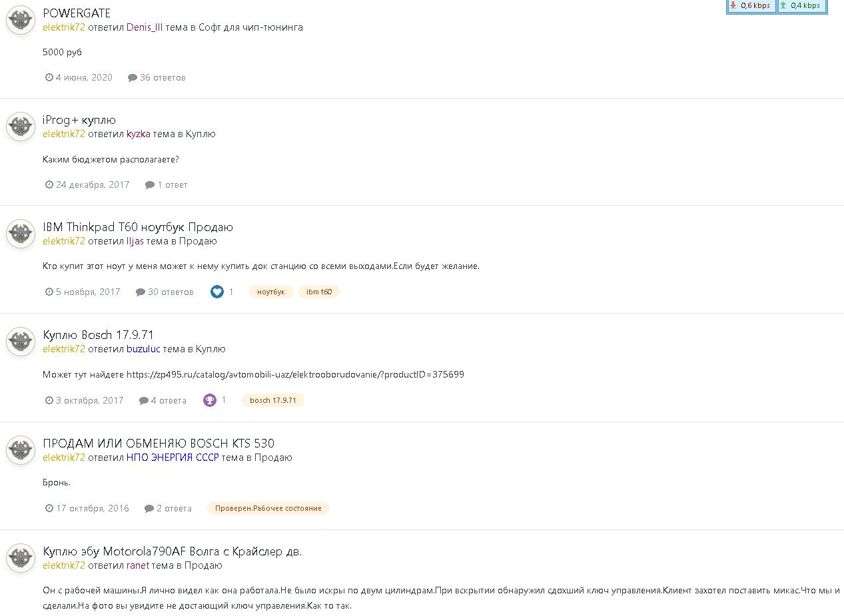Select the "ibm t60" tag
Screen dimensions: 844x616
319,292
